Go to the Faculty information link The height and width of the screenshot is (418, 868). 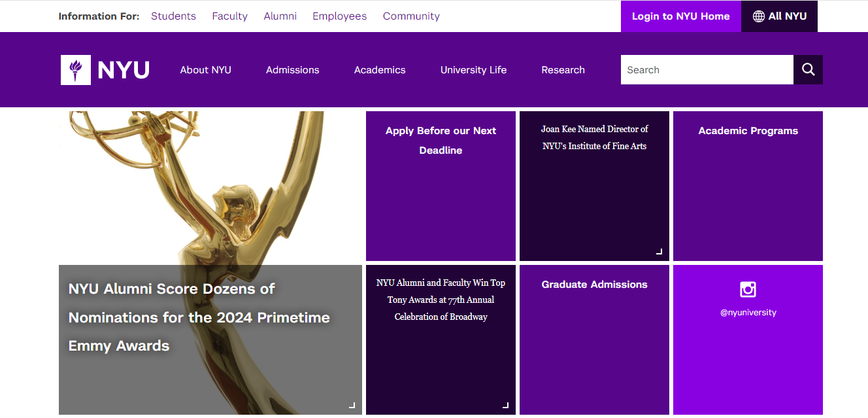click(x=230, y=16)
